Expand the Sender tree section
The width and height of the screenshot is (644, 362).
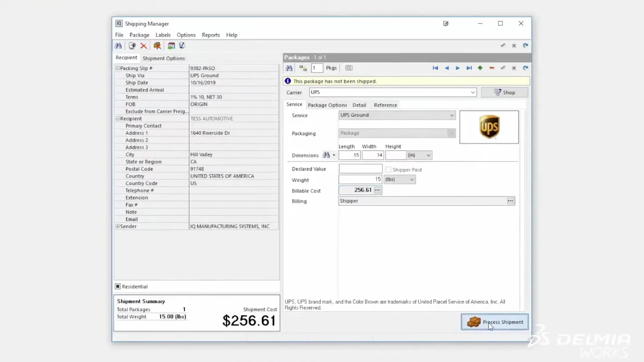(118, 226)
